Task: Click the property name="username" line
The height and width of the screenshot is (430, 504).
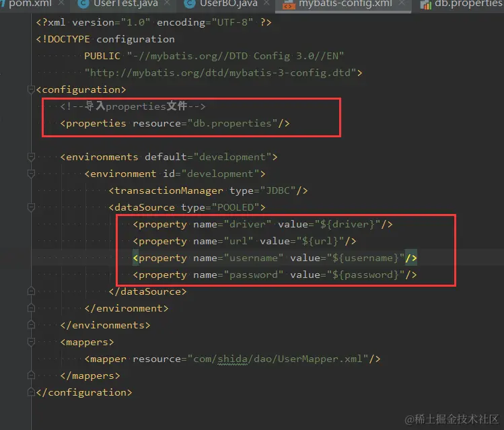Action: (x=275, y=258)
